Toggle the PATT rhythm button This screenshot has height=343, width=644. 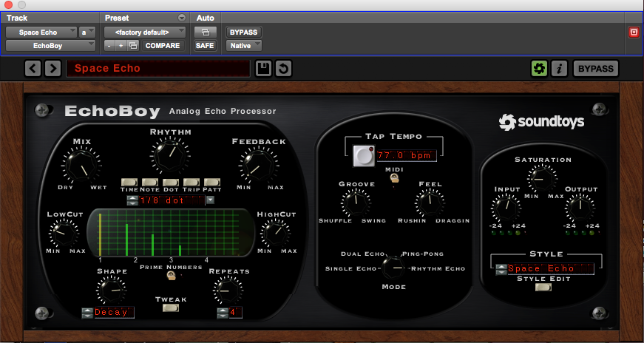[212, 182]
